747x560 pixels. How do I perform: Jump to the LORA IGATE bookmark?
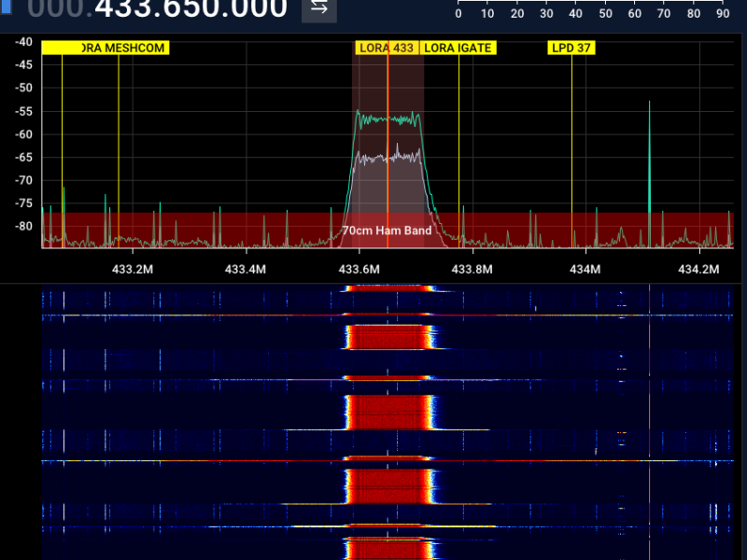[x=458, y=48]
